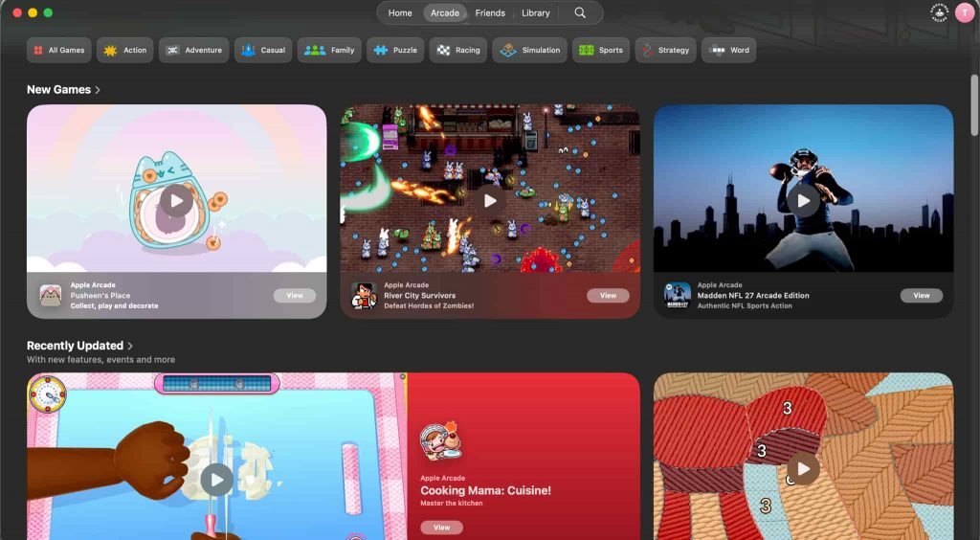Play the River City Survivors preview video

[490, 201]
